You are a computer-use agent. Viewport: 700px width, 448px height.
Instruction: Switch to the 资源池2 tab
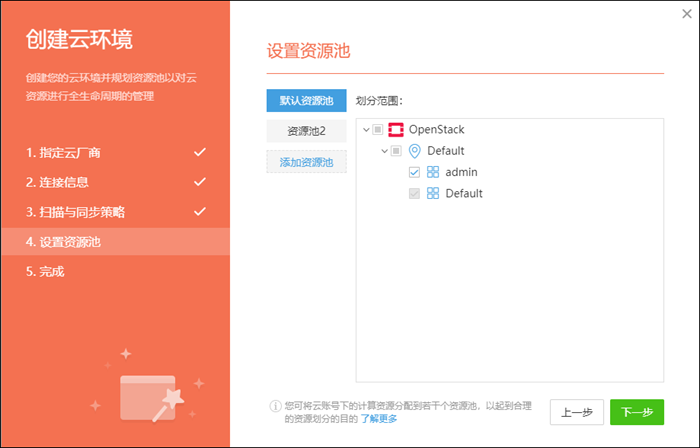point(306,131)
